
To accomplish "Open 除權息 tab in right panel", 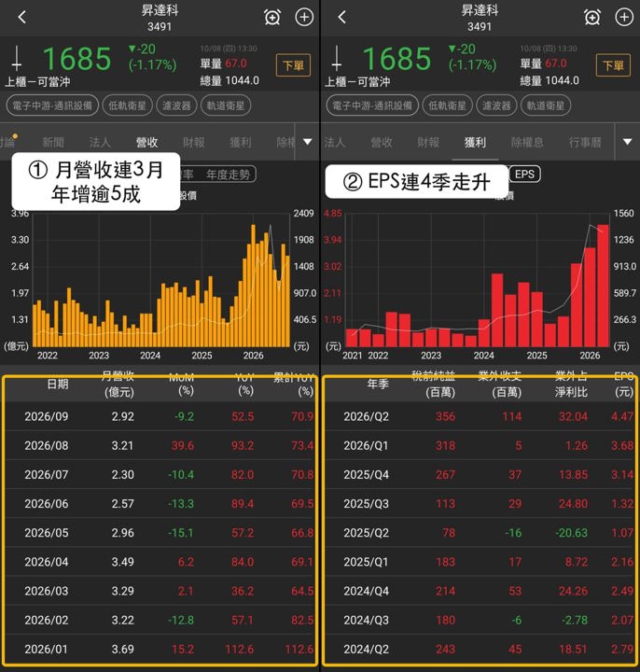I will click(527, 142).
